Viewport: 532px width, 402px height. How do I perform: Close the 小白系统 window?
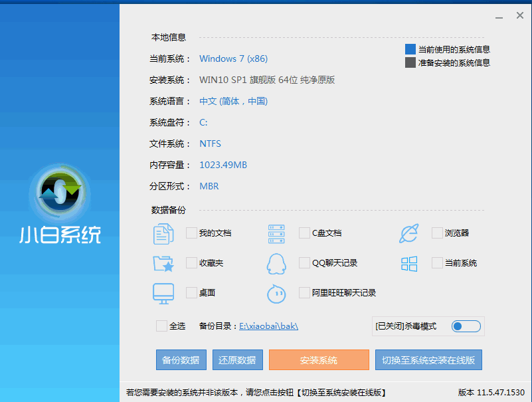tap(520, 15)
